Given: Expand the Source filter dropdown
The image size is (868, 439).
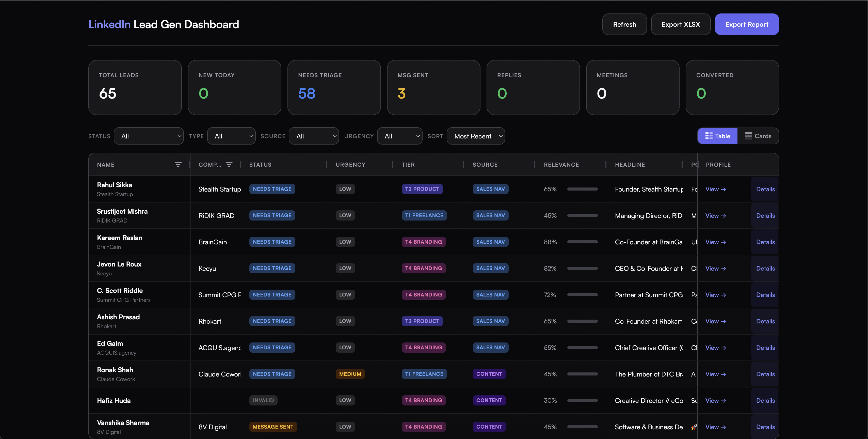Looking at the screenshot, I should pos(314,136).
